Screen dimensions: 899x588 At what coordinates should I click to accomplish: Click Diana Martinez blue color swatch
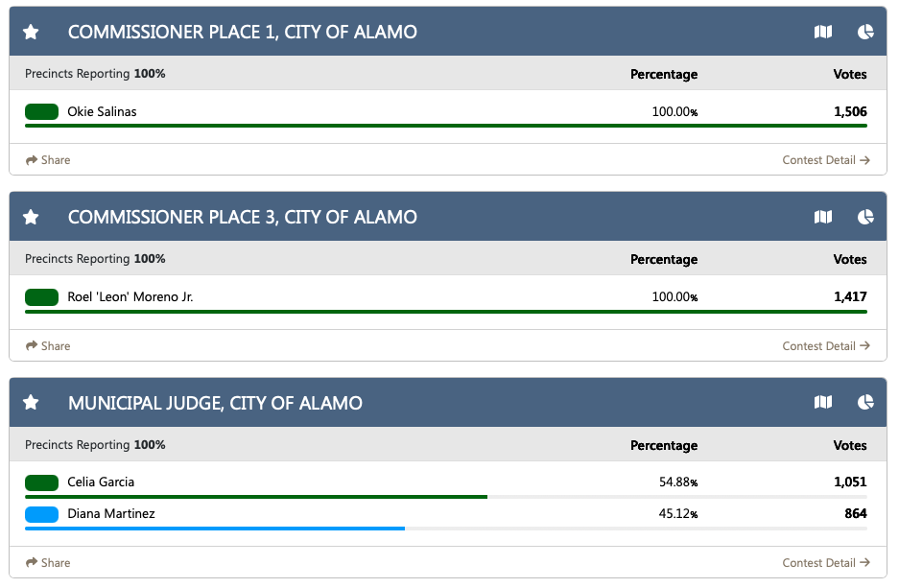tap(42, 514)
